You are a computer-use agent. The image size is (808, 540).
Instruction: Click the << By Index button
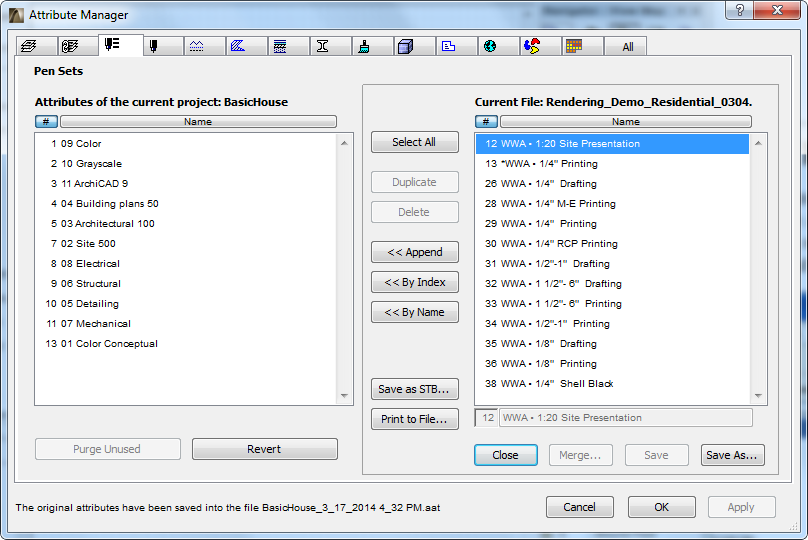[414, 282]
